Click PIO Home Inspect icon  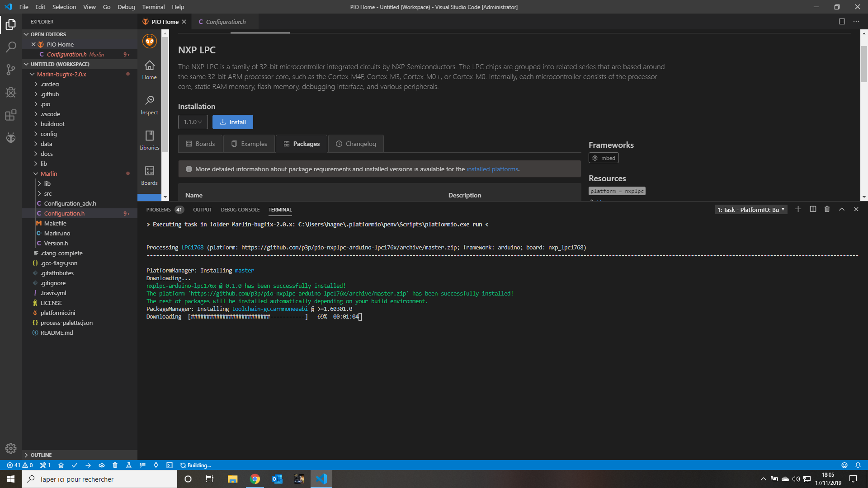[x=149, y=105]
